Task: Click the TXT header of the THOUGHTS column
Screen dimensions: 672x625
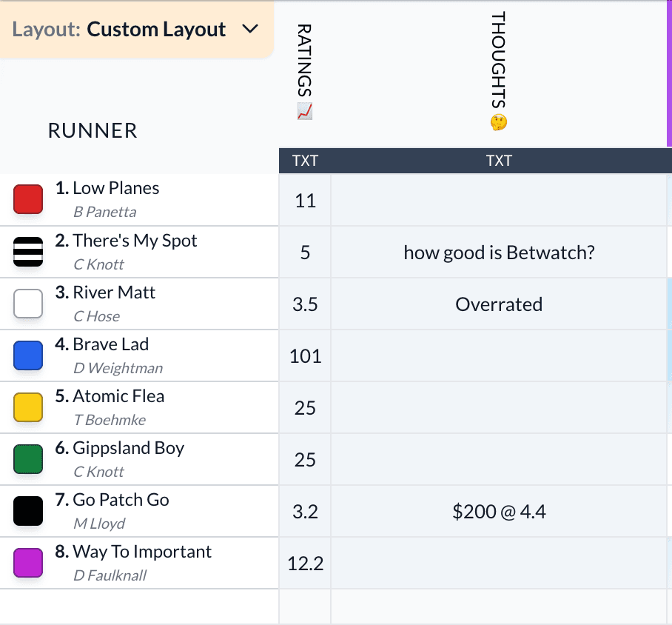Action: click(x=499, y=161)
